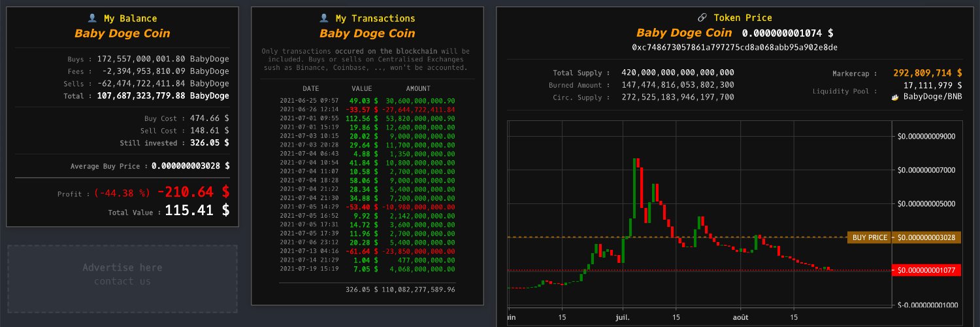
Task: Click the Baby Doge Coin title in My Balance
Action: tap(122, 33)
